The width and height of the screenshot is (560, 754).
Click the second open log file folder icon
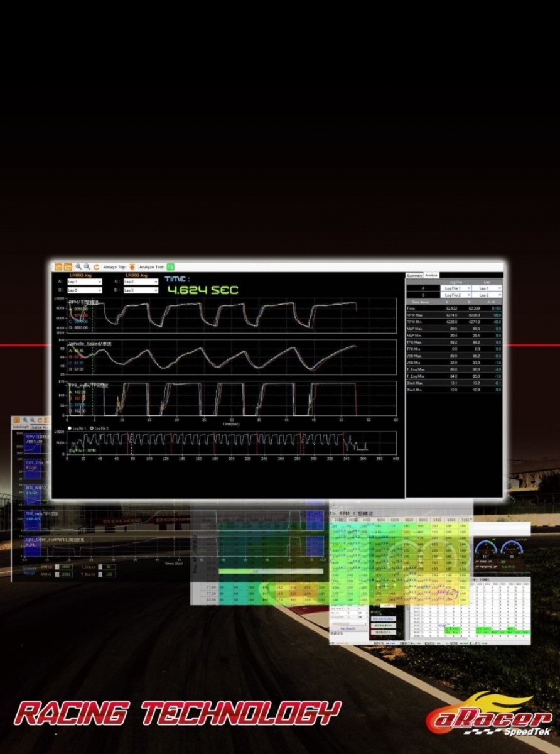[67, 267]
